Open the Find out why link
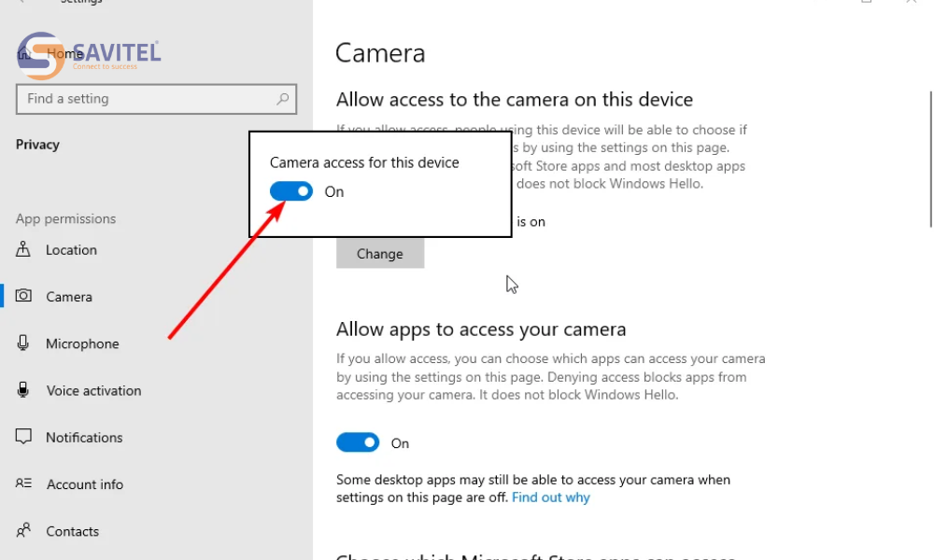 tap(550, 497)
